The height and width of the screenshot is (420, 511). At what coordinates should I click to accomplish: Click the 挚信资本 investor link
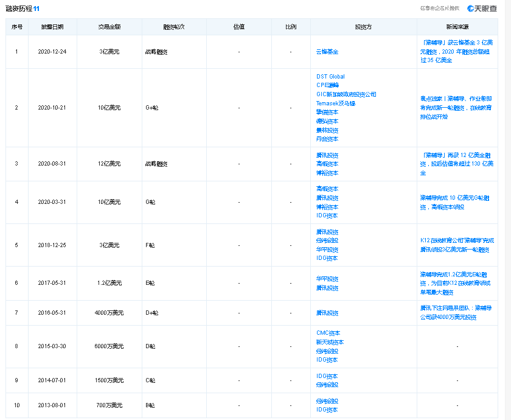327,113
